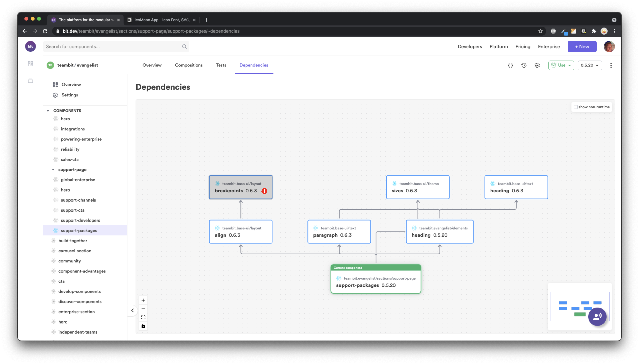The image size is (639, 364).
Task: Fit graph to view icon
Action: point(143,317)
